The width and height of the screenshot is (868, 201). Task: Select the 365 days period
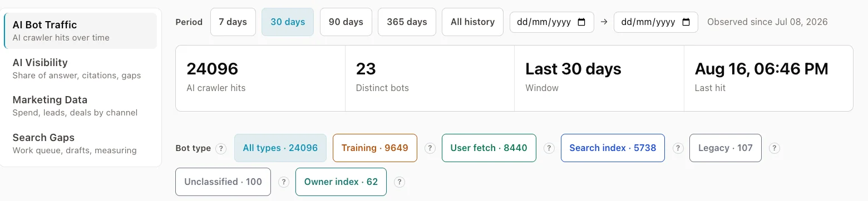(x=407, y=22)
